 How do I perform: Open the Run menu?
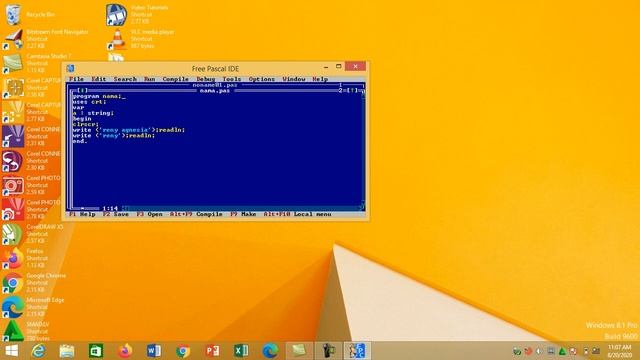pos(149,79)
